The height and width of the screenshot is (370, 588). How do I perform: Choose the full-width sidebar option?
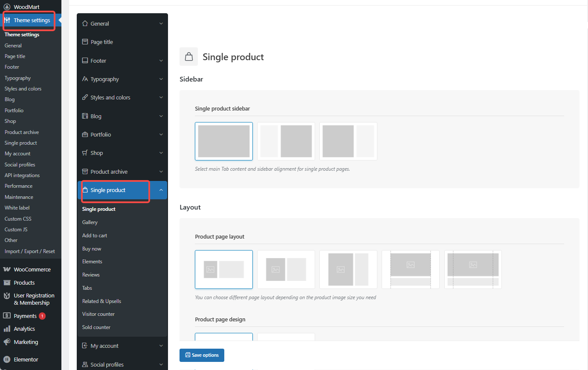tap(224, 141)
